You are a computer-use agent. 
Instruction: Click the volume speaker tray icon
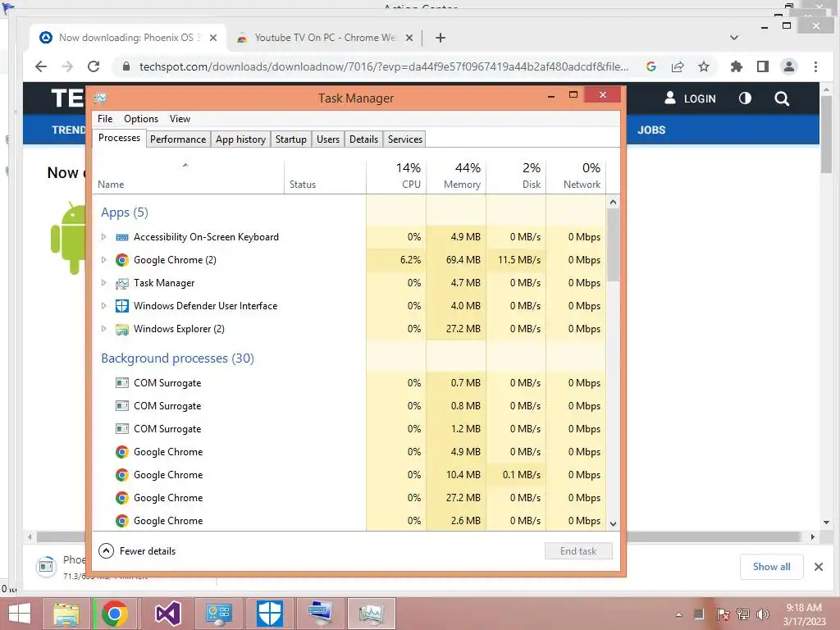point(763,614)
